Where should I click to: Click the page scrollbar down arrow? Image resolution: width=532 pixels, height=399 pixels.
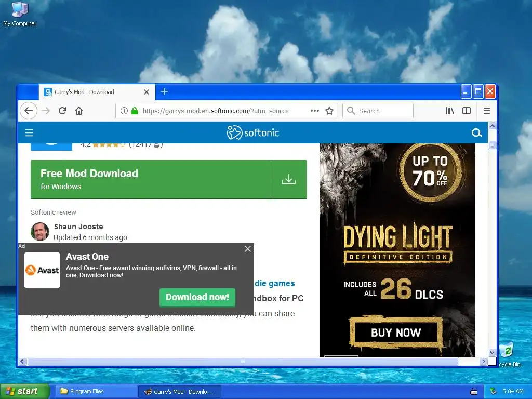click(492, 352)
